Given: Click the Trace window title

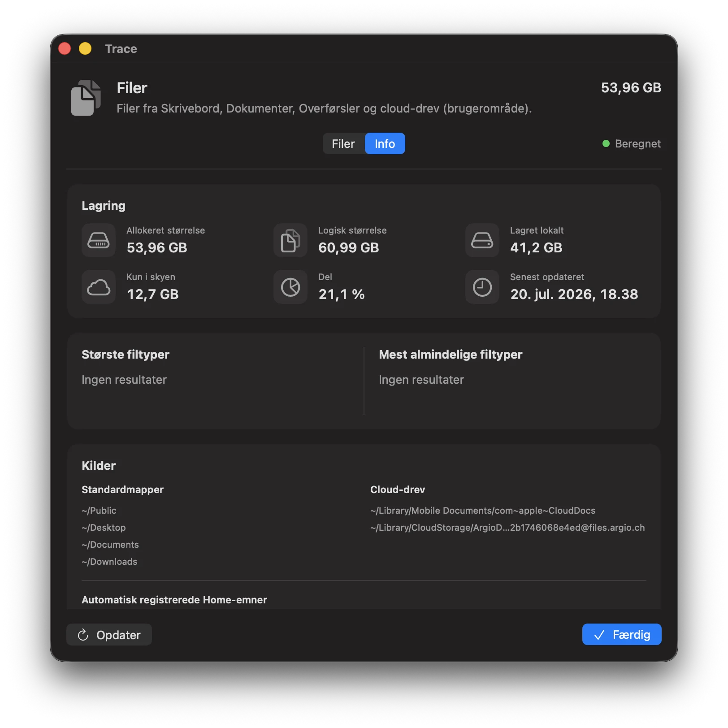Looking at the screenshot, I should click(x=121, y=48).
